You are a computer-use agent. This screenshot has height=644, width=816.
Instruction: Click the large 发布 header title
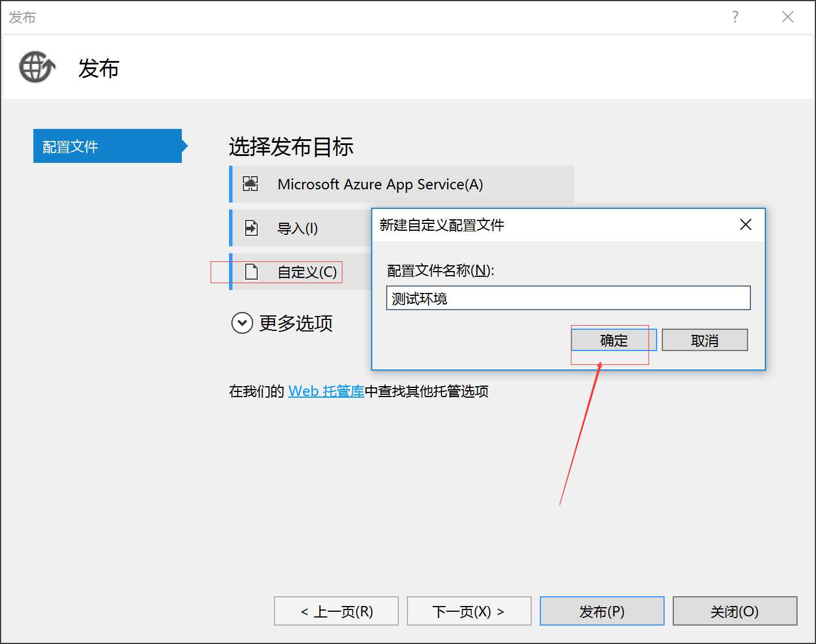[x=98, y=68]
